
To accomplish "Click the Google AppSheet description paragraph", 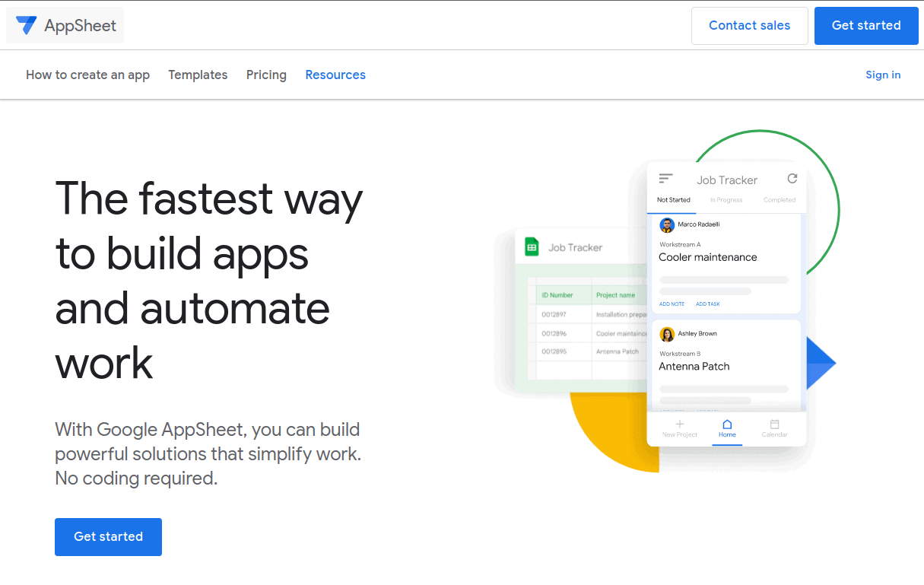I will coord(208,454).
